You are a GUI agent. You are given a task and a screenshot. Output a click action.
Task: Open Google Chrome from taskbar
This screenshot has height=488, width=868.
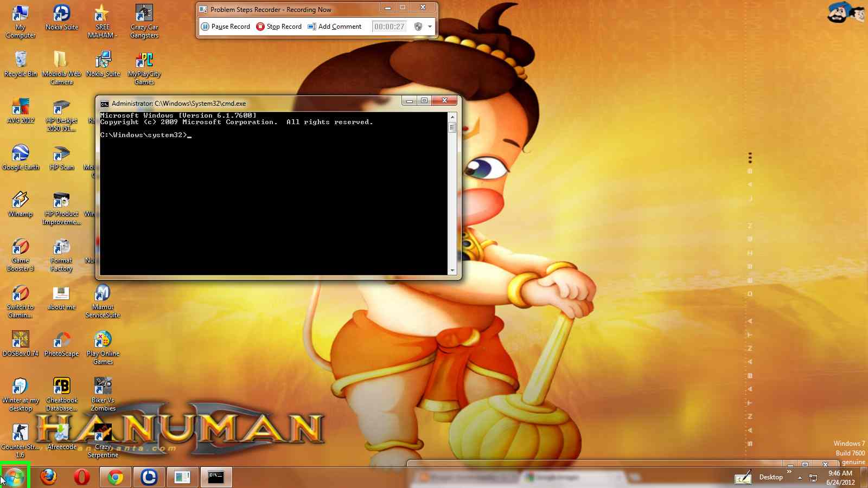pyautogui.click(x=115, y=477)
